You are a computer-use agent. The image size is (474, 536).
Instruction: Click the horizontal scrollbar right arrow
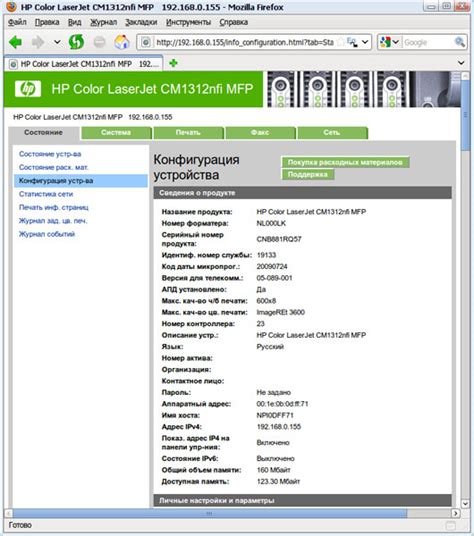(455, 513)
